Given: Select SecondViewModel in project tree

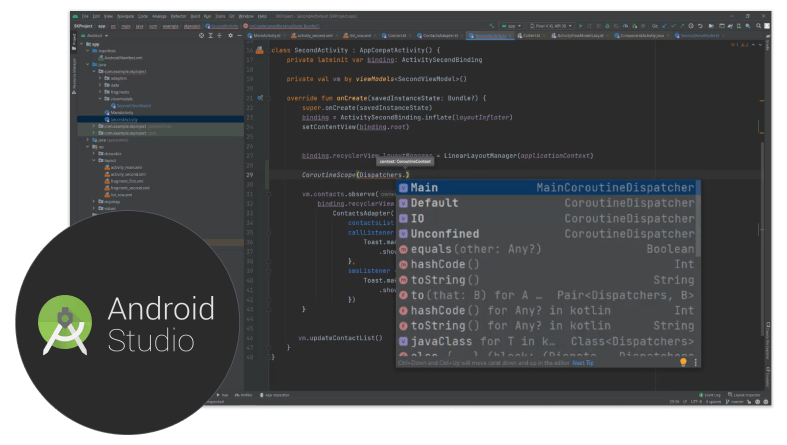Looking at the screenshot, I should [x=131, y=106].
